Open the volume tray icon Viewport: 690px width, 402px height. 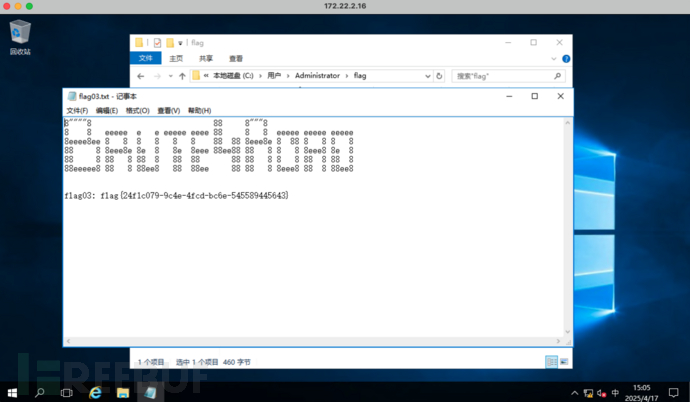click(x=602, y=393)
